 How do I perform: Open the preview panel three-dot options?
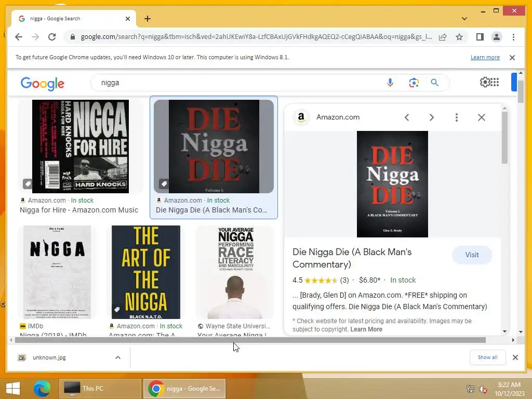(457, 117)
